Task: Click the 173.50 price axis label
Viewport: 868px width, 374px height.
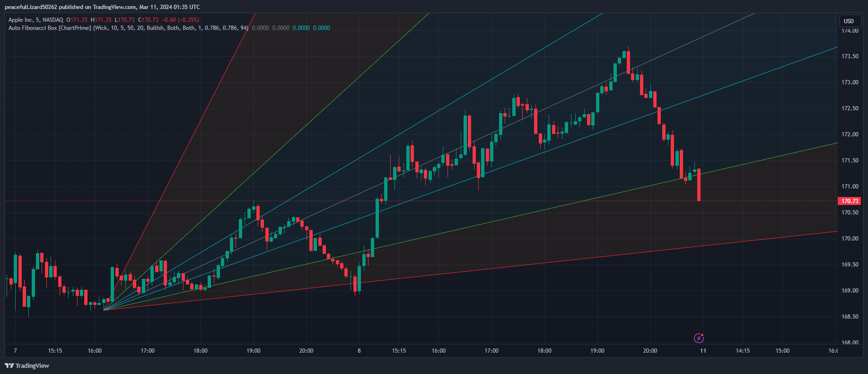Action: (850, 56)
